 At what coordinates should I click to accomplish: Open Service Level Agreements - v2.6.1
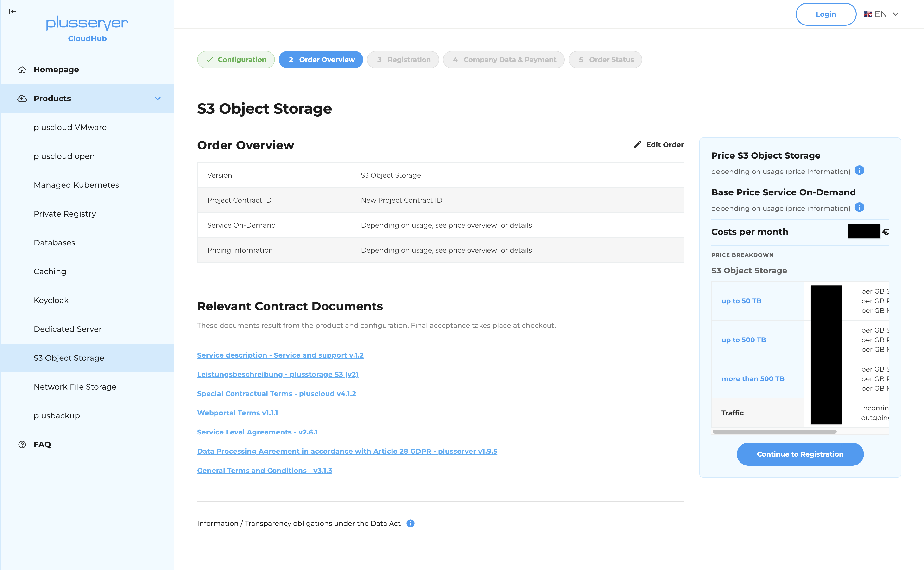click(x=257, y=432)
